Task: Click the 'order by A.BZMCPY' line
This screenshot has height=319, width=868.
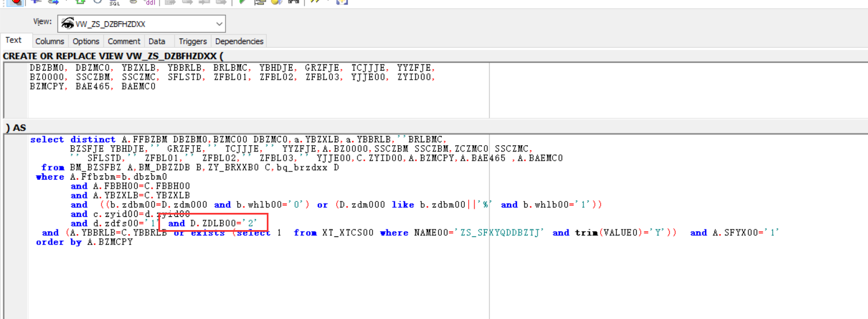Action: pos(84,242)
